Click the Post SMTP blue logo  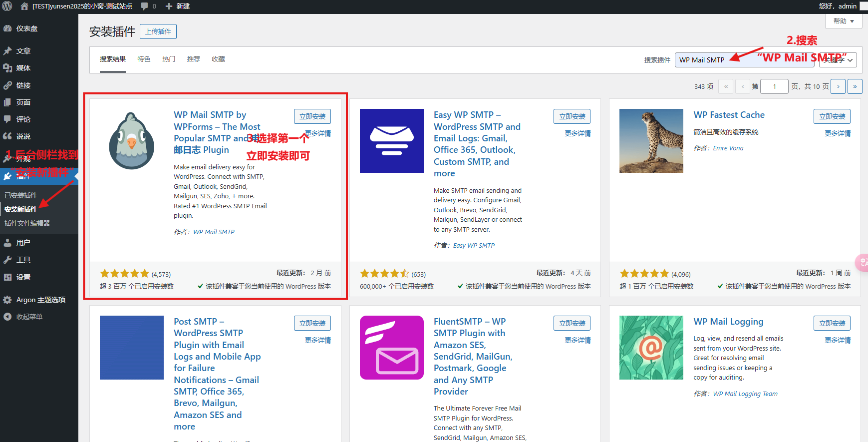pos(132,348)
